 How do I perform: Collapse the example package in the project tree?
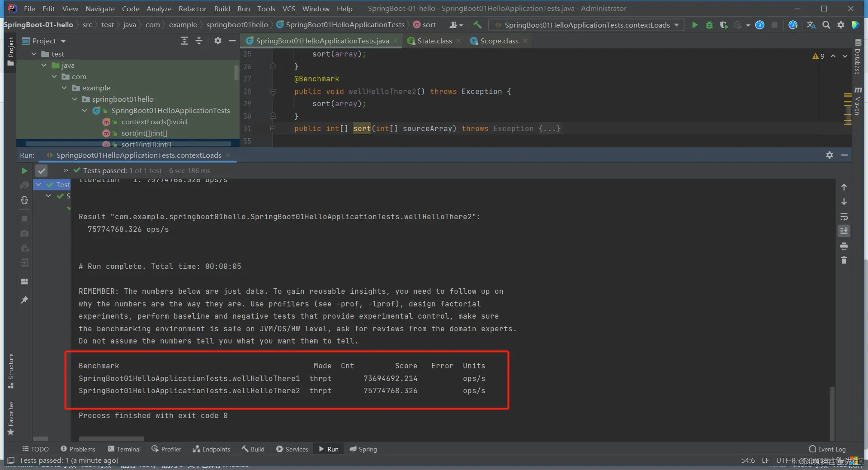(64, 88)
